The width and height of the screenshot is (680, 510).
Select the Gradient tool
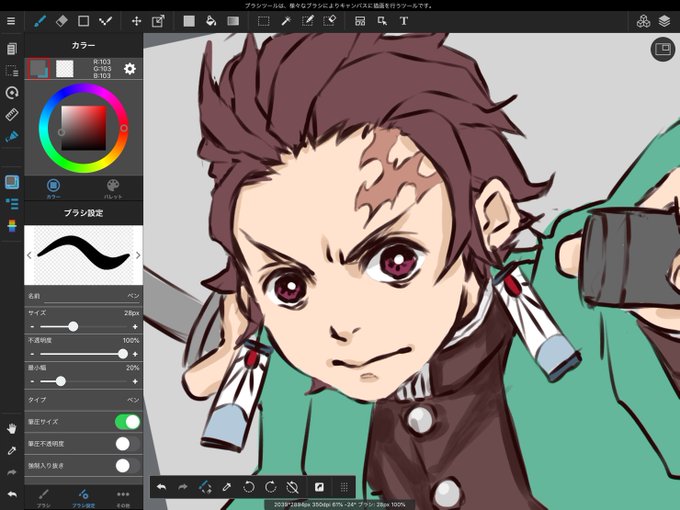click(233, 21)
